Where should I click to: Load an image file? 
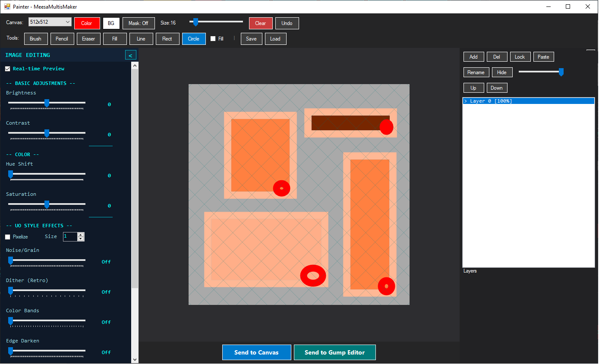pyautogui.click(x=275, y=39)
